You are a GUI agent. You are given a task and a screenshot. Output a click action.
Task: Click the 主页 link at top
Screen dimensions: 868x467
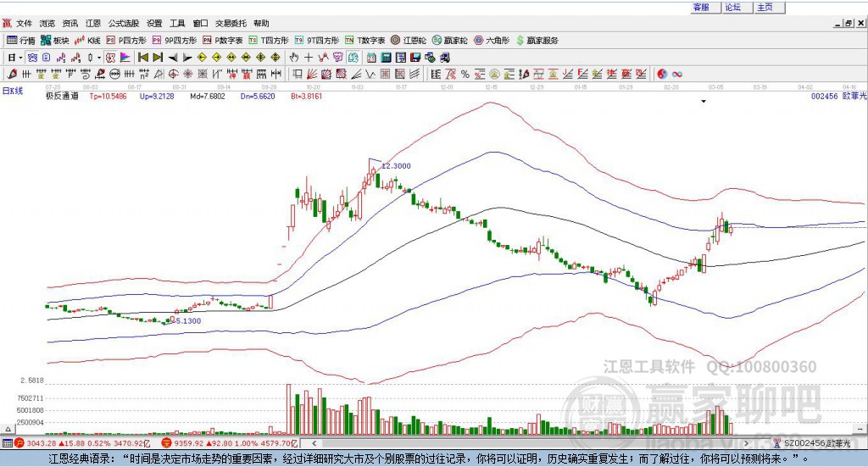click(x=765, y=7)
